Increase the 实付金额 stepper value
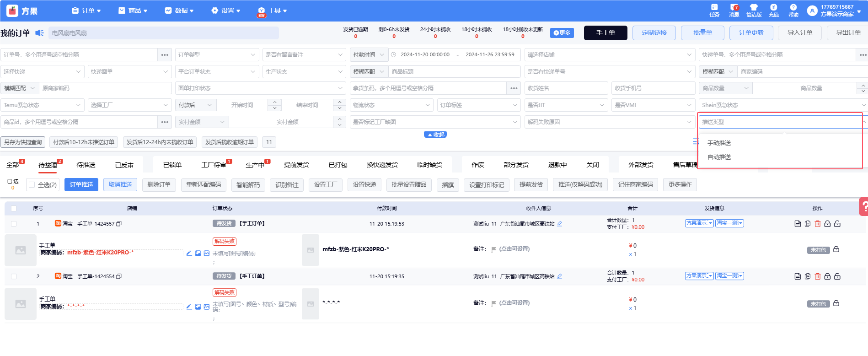Screen dimensions: 868x356 tap(339, 119)
